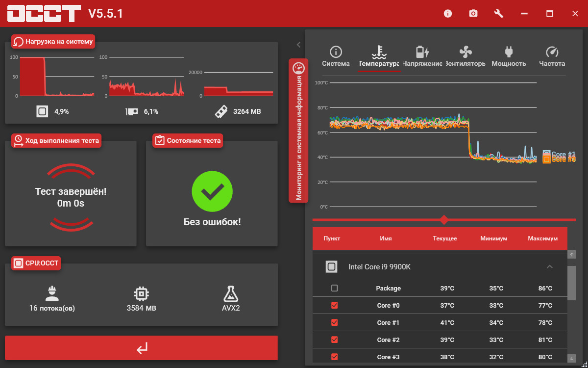Switch to the Система tab
The width and height of the screenshot is (588, 368).
pos(336,57)
